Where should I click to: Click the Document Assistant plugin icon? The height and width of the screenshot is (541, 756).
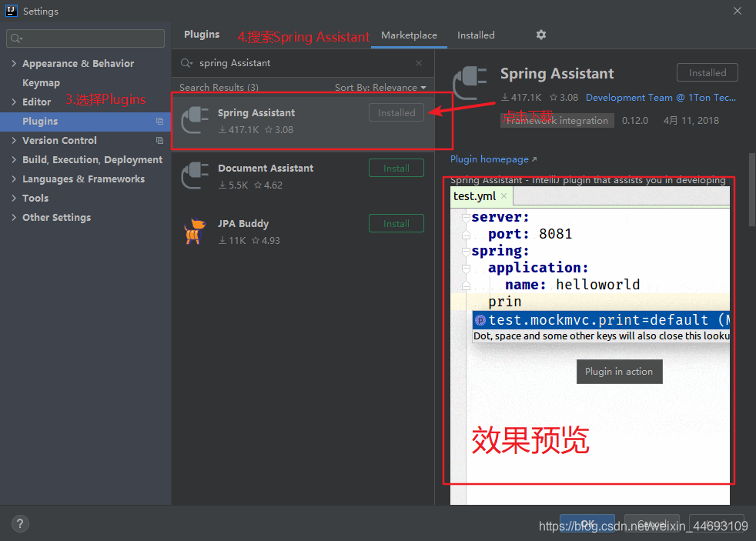point(195,175)
